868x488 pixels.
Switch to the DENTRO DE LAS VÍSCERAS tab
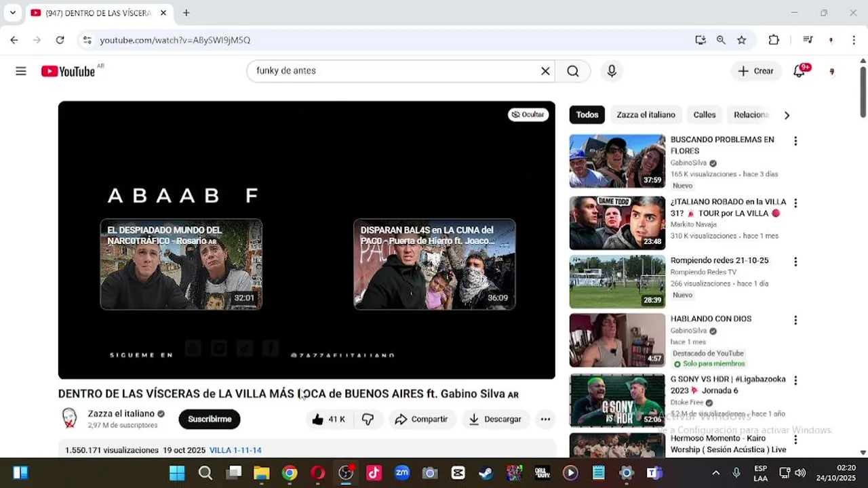98,13
